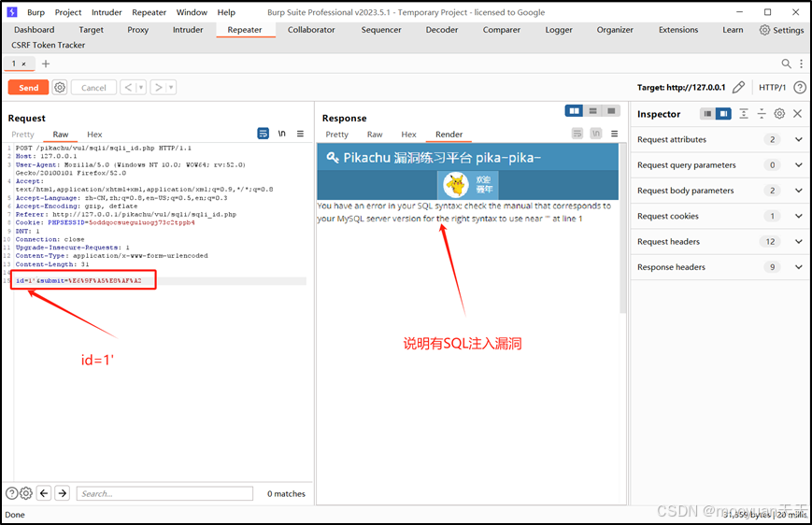The width and height of the screenshot is (812, 525).
Task: Set top/bottom request/response layout
Action: (593, 111)
